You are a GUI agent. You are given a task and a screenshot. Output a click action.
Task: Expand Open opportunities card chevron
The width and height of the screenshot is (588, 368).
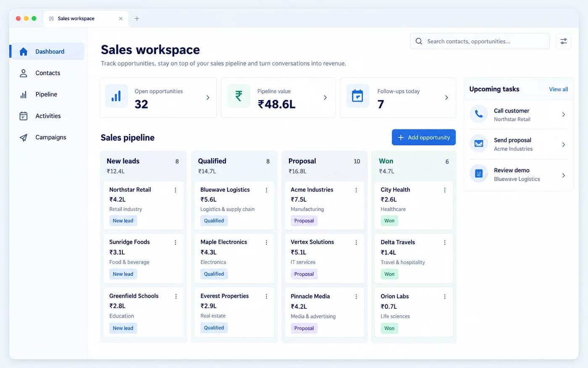pos(208,97)
